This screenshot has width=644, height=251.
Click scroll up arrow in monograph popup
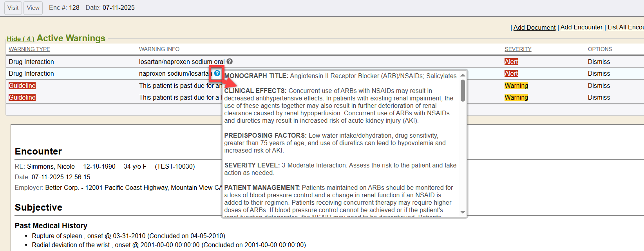(463, 75)
